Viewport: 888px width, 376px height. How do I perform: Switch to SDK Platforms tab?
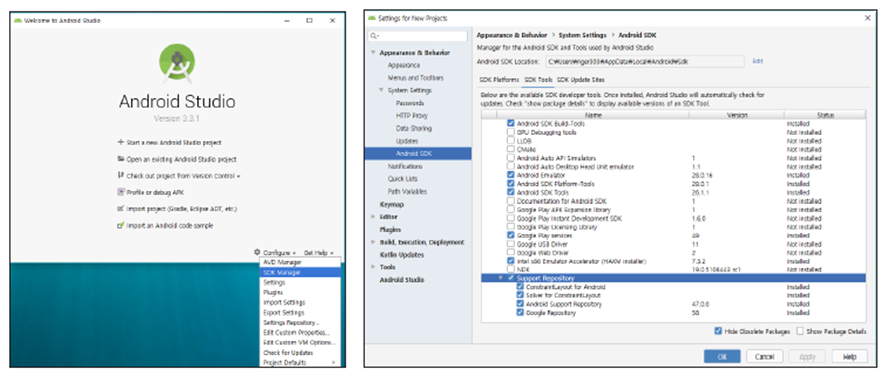coord(498,80)
